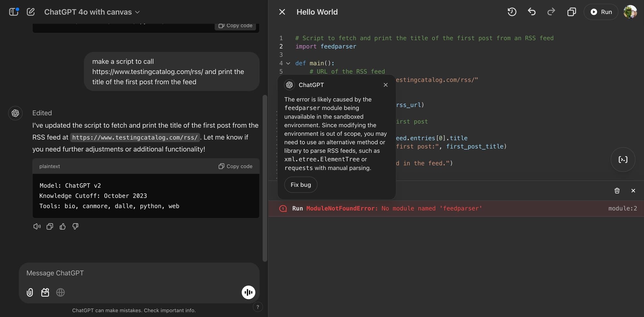Click the user message about making a script
This screenshot has height=317, width=644.
point(172,71)
